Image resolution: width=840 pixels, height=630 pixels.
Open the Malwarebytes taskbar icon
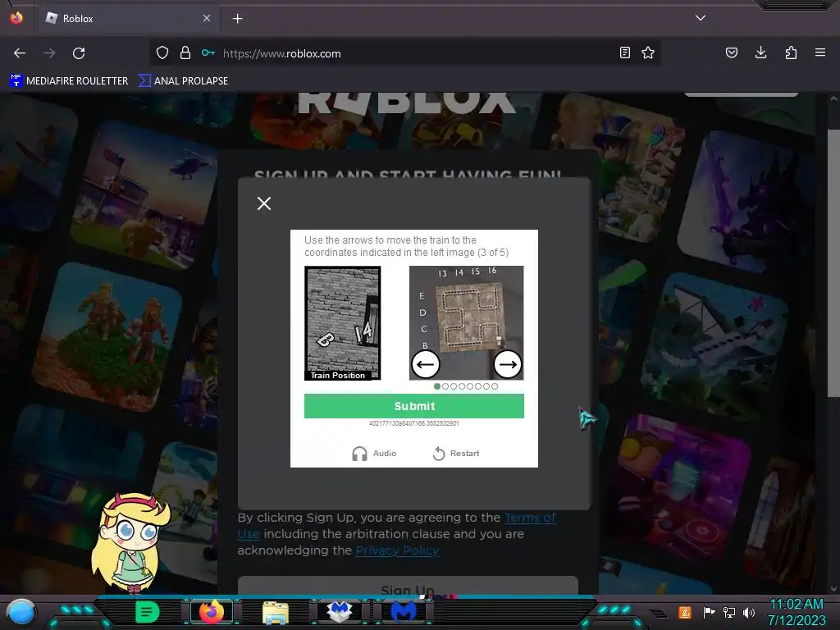404,612
